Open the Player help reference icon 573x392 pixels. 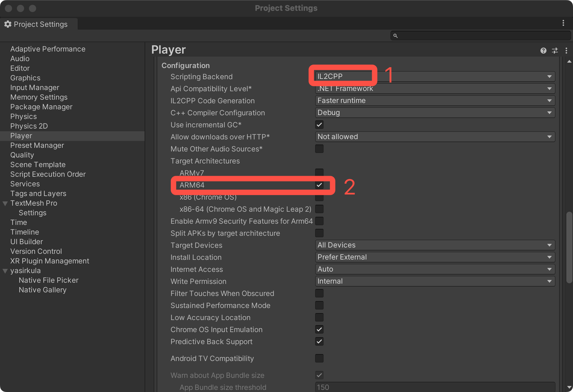543,51
